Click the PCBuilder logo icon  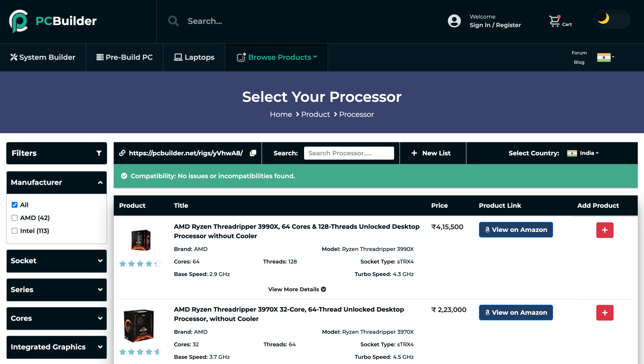point(19,21)
